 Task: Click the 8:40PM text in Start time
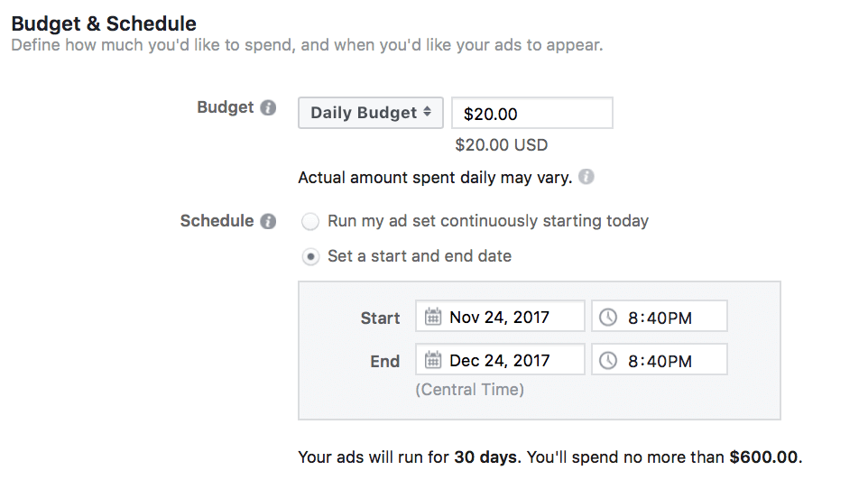tap(660, 317)
